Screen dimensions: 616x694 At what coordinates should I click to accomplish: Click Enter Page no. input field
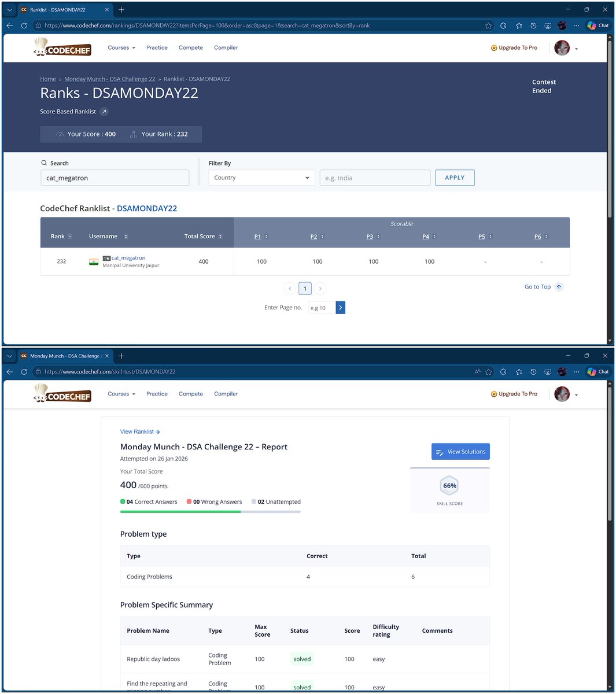pyautogui.click(x=322, y=308)
